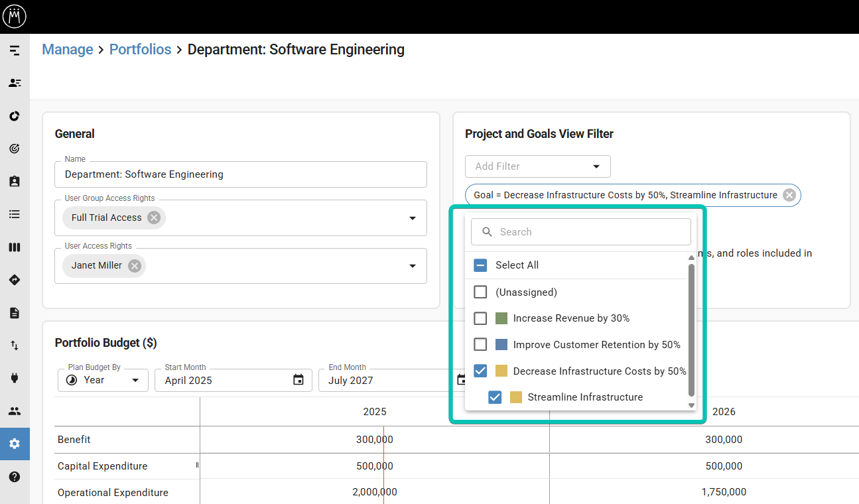Click the blue Improve Customer Retention swatch
This screenshot has width=859, height=504.
point(501,345)
